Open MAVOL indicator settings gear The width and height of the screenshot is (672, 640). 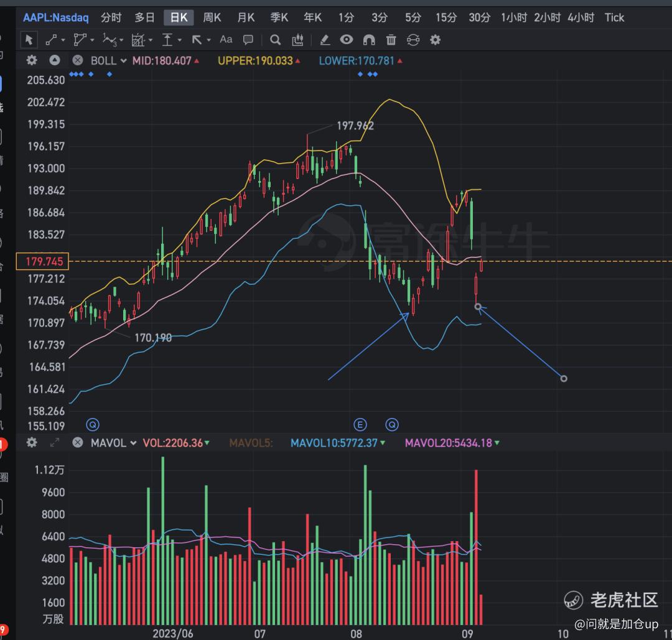coord(32,442)
